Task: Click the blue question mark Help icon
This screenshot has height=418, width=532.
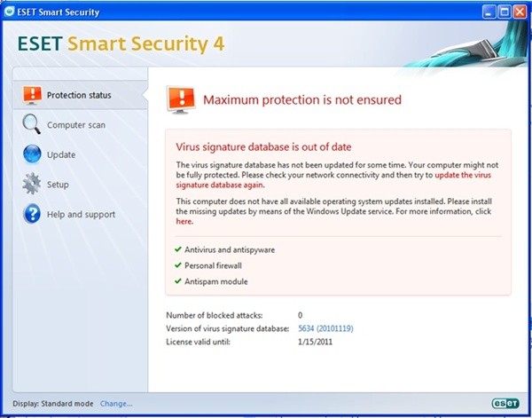Action: click(32, 214)
